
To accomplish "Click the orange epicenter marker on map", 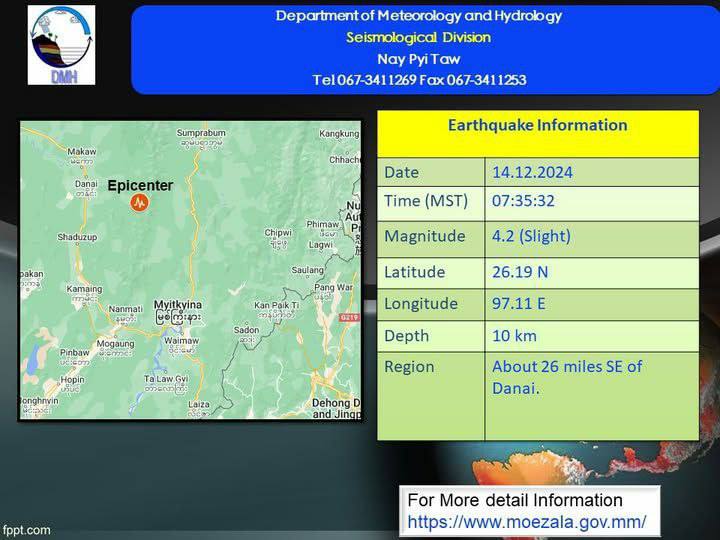I will (x=140, y=203).
